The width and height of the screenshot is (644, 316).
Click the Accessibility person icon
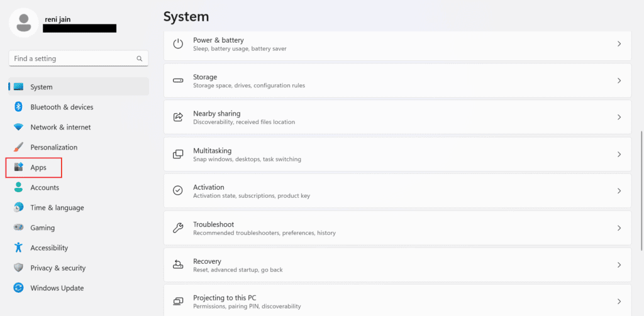tap(18, 248)
